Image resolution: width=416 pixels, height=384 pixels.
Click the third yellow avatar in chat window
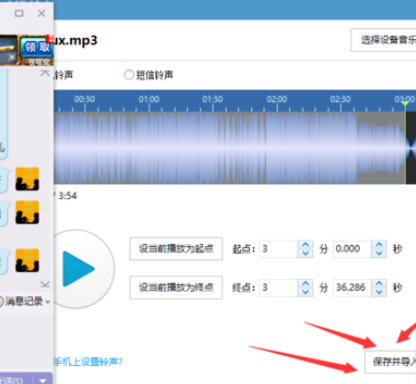(27, 260)
